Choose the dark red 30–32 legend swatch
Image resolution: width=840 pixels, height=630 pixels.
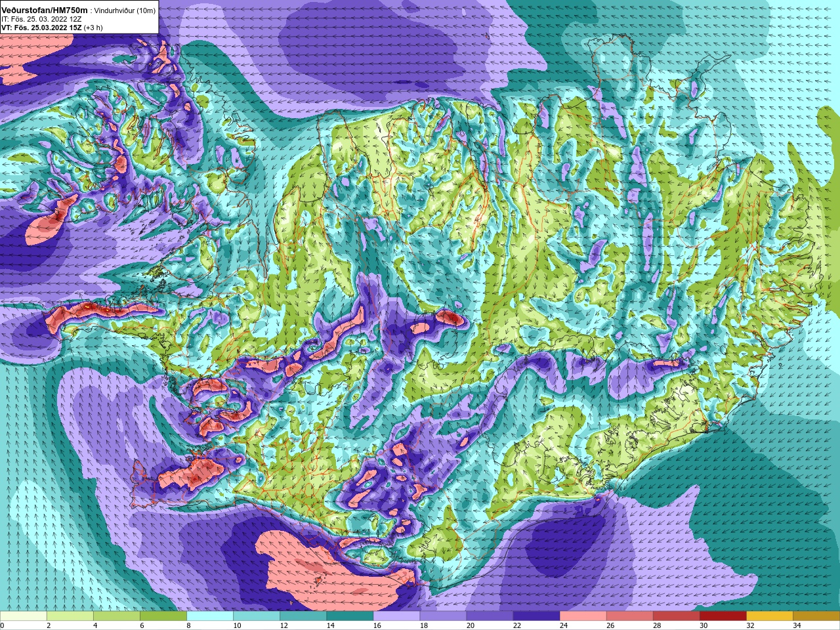click(723, 617)
